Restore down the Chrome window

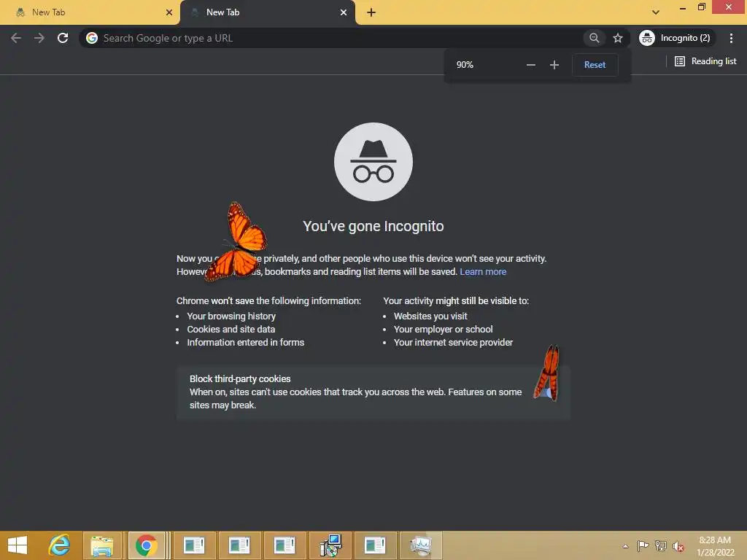(x=701, y=7)
